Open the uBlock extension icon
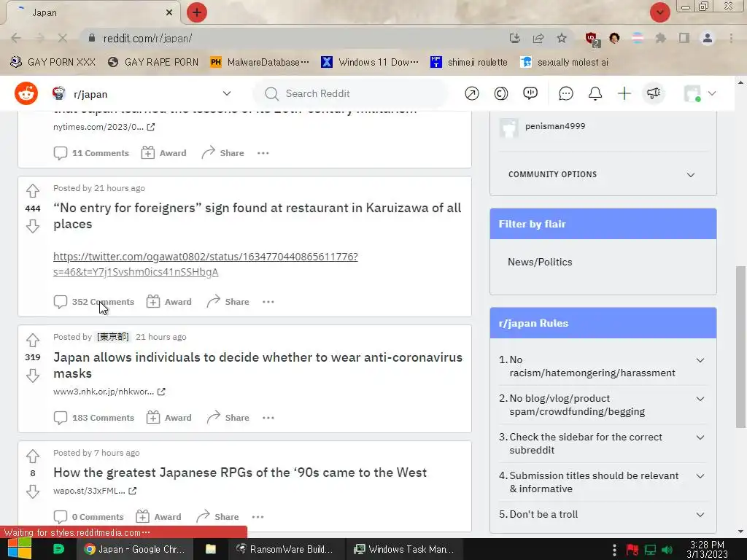 [592, 39]
